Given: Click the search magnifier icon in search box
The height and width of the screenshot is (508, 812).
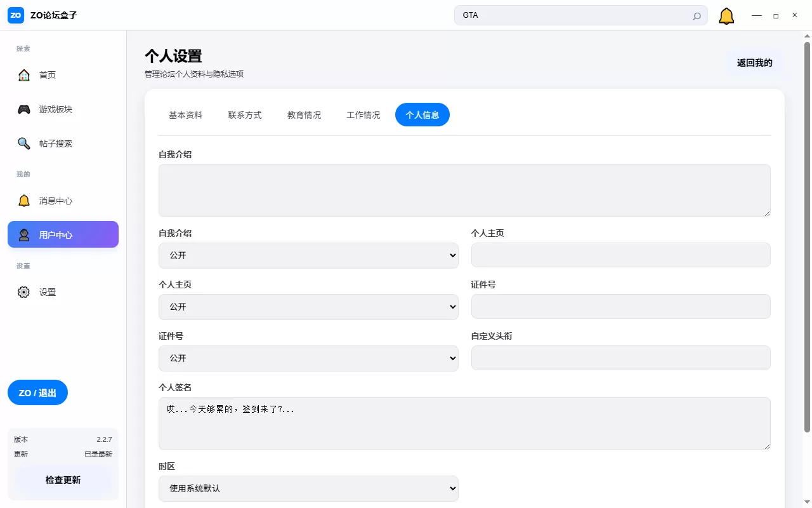Looking at the screenshot, I should click(697, 16).
